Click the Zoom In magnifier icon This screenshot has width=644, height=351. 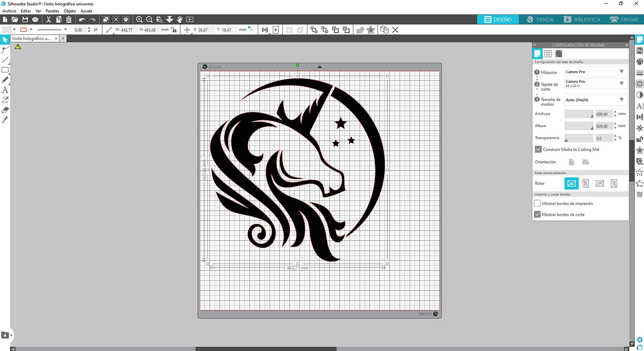(139, 20)
